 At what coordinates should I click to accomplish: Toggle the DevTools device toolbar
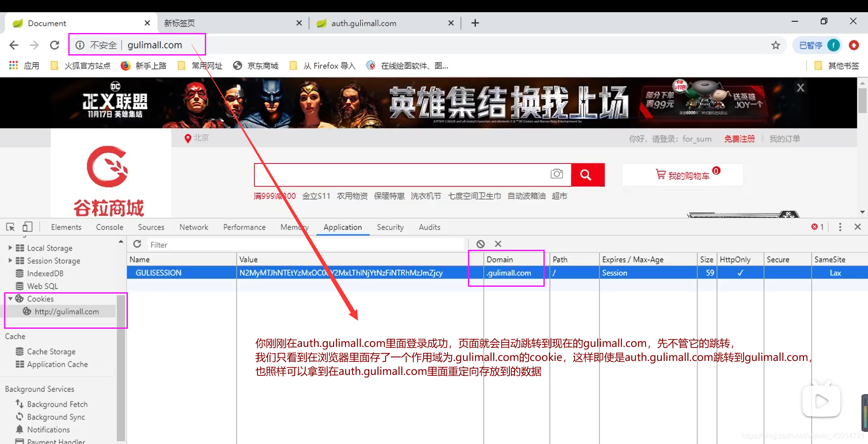(28, 227)
